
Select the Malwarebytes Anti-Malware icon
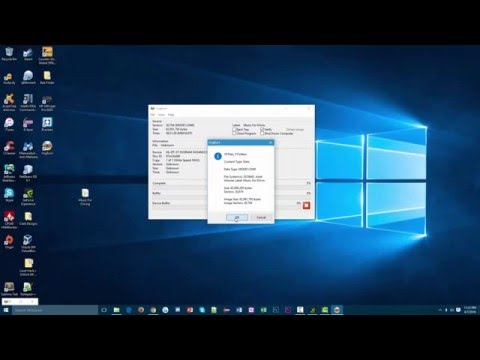tap(28, 149)
